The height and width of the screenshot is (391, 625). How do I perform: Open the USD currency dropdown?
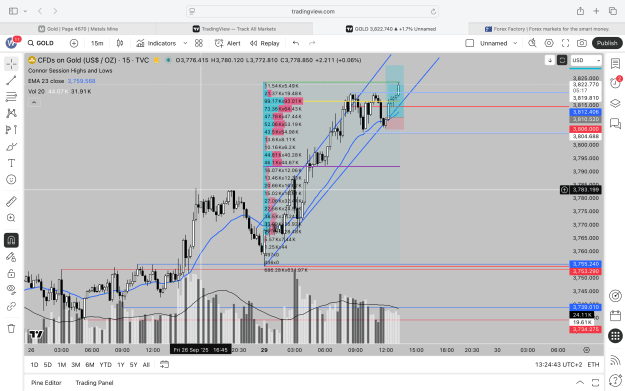coord(586,60)
